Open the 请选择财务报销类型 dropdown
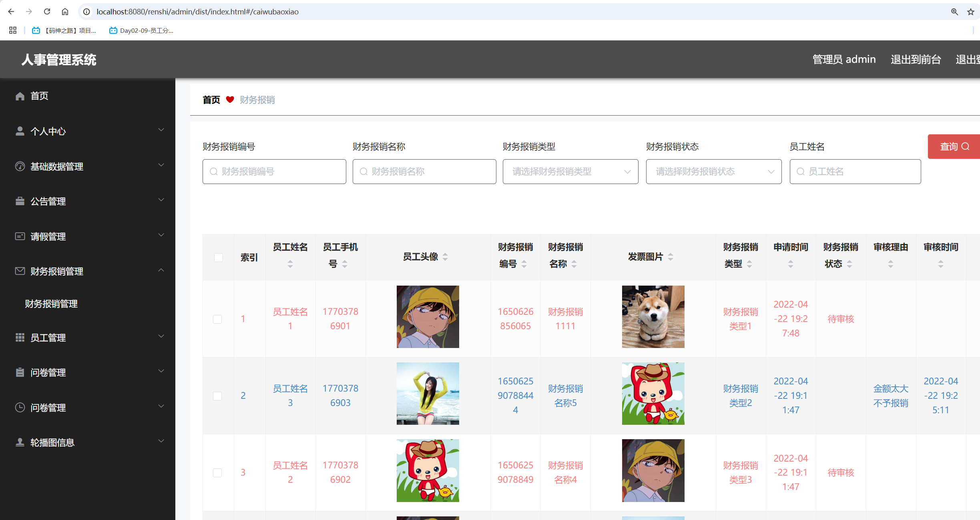Viewport: 980px width, 520px height. click(570, 172)
